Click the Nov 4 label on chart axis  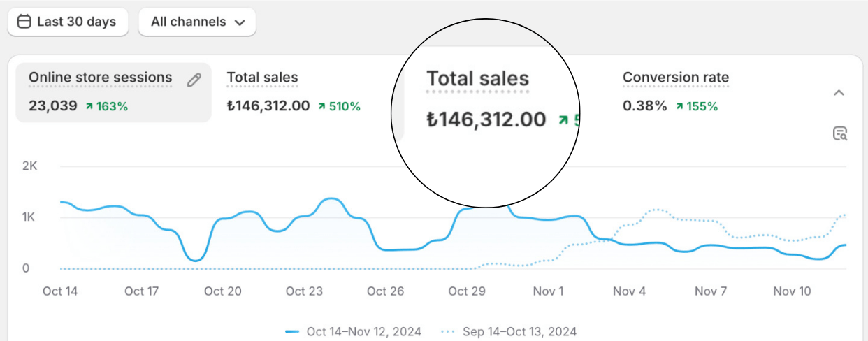[630, 291]
